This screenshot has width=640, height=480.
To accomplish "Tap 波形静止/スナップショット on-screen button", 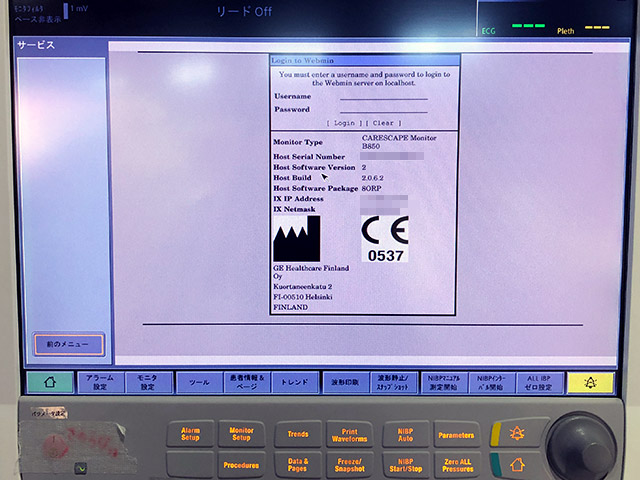I will click(393, 382).
